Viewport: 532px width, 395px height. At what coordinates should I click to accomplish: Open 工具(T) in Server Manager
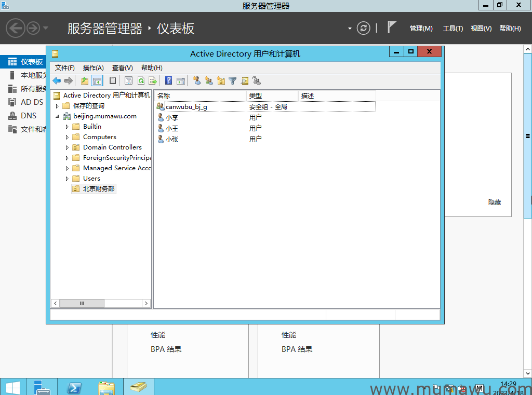[453, 29]
